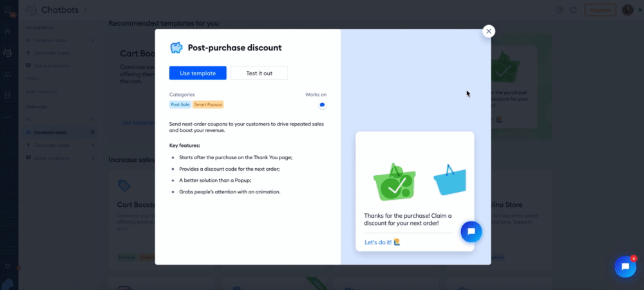Click the Smart Popups category tag

[208, 105]
